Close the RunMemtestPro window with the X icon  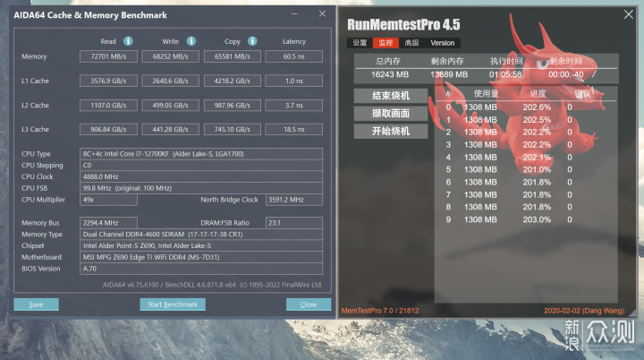pos(629,14)
